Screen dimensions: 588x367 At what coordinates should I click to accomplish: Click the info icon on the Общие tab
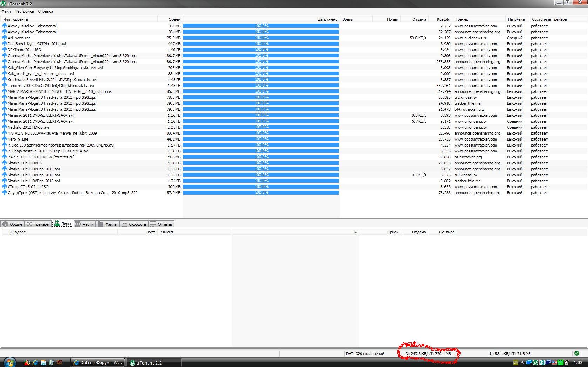[5, 224]
